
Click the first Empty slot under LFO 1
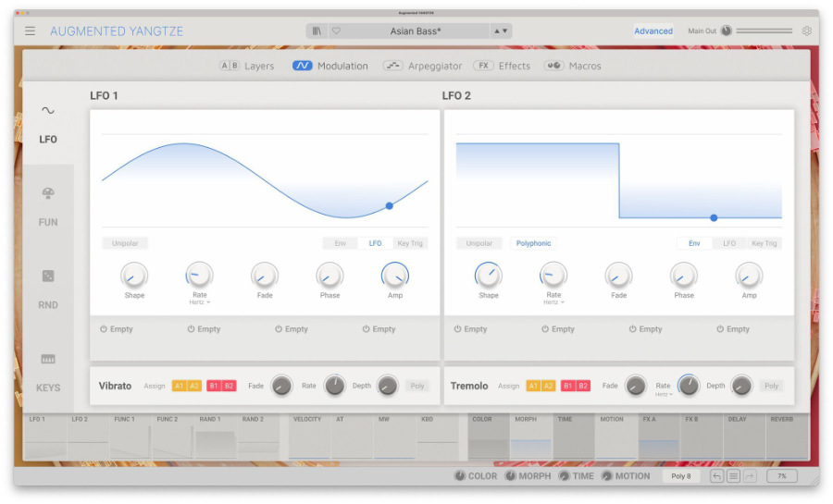117,329
